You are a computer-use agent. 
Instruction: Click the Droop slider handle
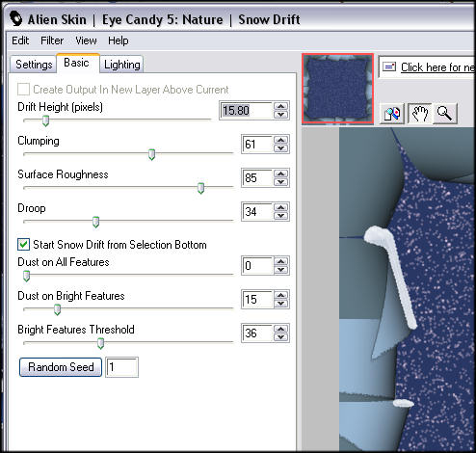[95, 222]
